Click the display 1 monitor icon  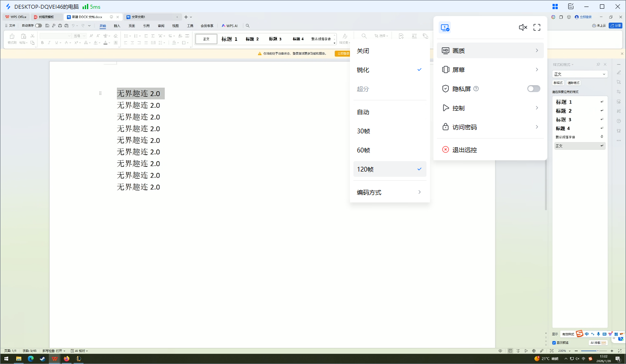click(x=444, y=27)
